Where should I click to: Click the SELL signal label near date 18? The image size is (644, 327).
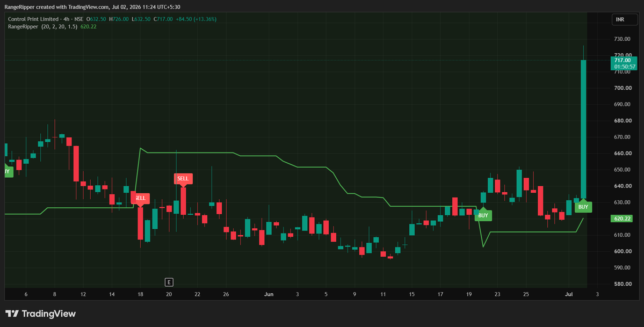pos(141,198)
